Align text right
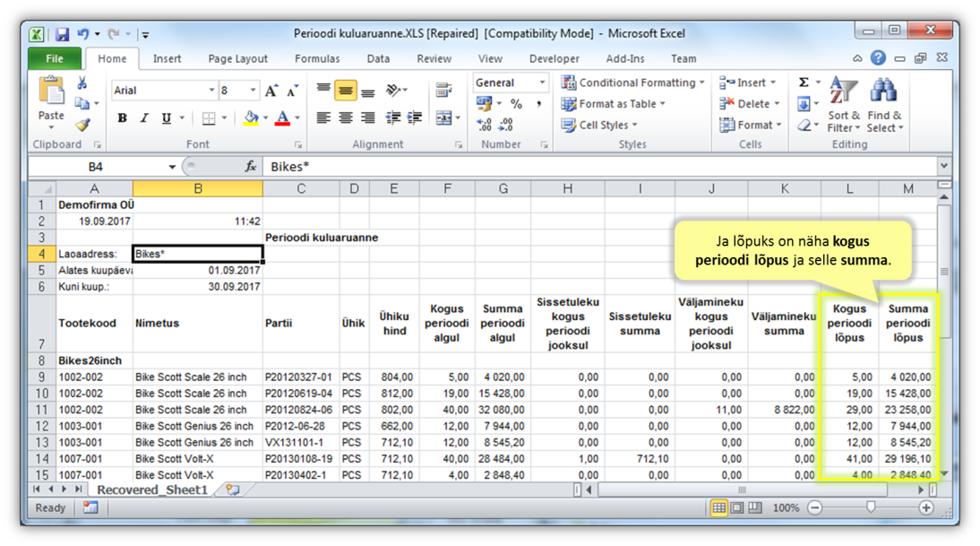 pyautogui.click(x=368, y=117)
